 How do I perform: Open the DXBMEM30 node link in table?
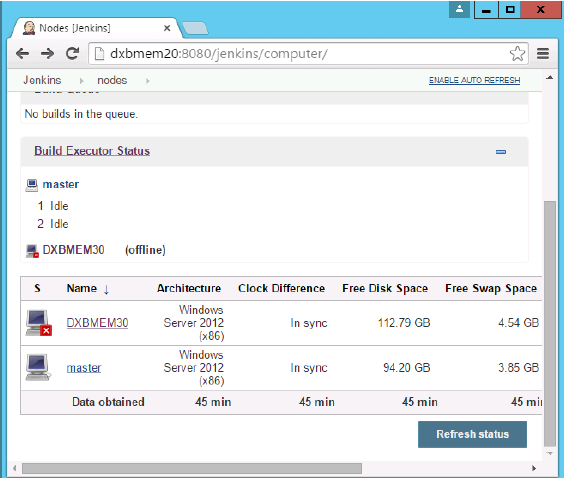point(97,323)
